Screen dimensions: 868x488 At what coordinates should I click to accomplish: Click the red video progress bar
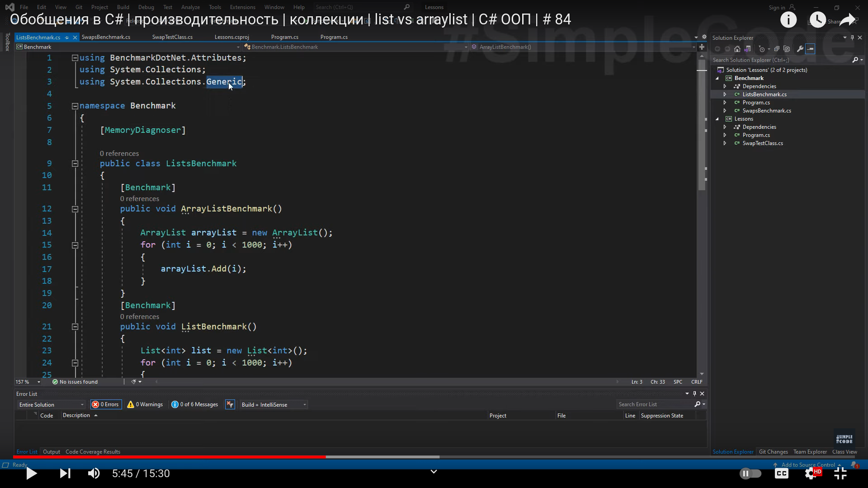(x=181, y=457)
